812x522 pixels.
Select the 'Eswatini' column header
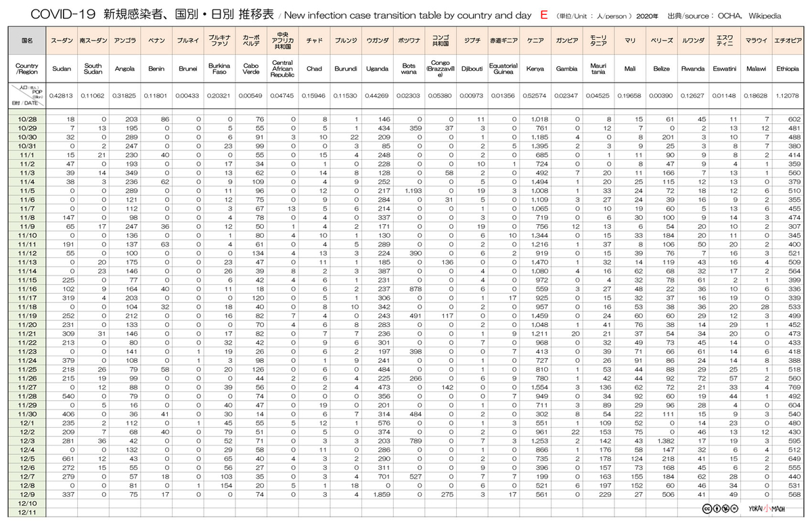point(724,69)
